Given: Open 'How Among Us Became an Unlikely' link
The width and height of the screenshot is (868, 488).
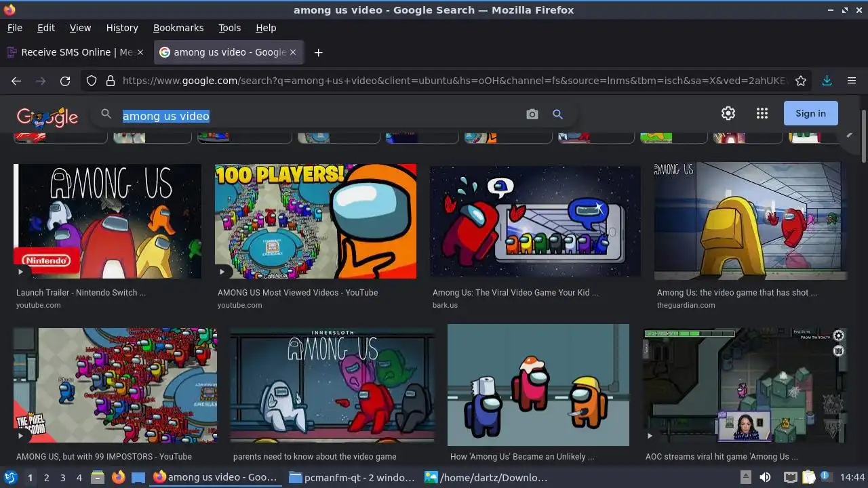Looking at the screenshot, I should [x=522, y=457].
